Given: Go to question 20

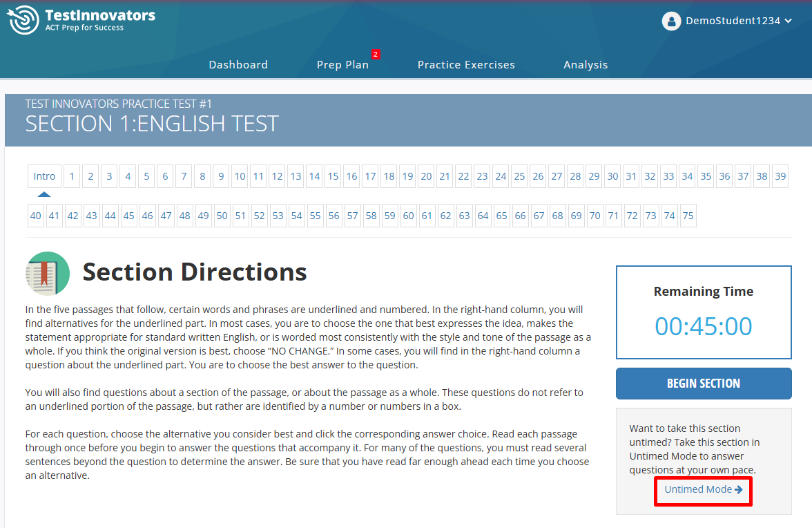Looking at the screenshot, I should tap(426, 176).
